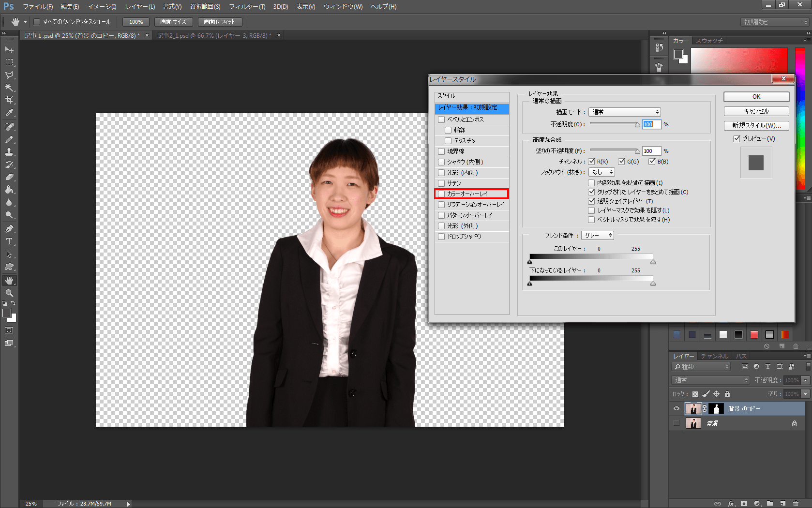This screenshot has height=508, width=812.
Task: Add layer mask icon in Layers panel
Action: pyautogui.click(x=744, y=504)
